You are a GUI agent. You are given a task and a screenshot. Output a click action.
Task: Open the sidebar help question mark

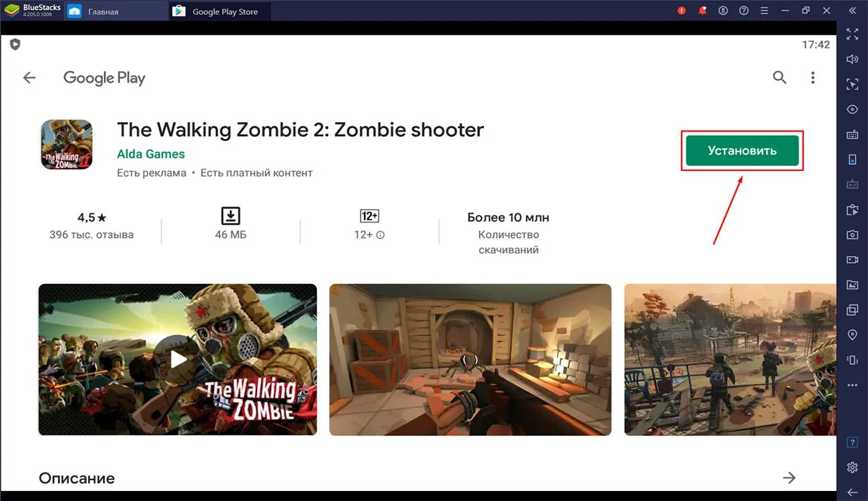click(x=852, y=442)
